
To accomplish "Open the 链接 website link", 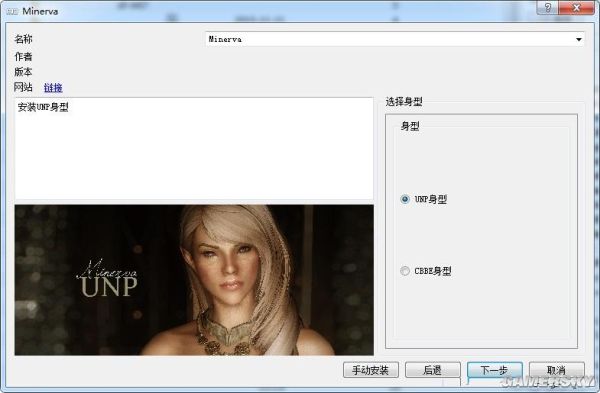I will click(x=53, y=88).
